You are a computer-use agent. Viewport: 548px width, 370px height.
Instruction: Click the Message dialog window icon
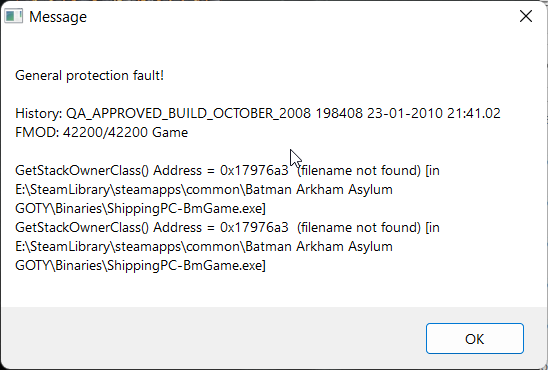click(x=14, y=16)
